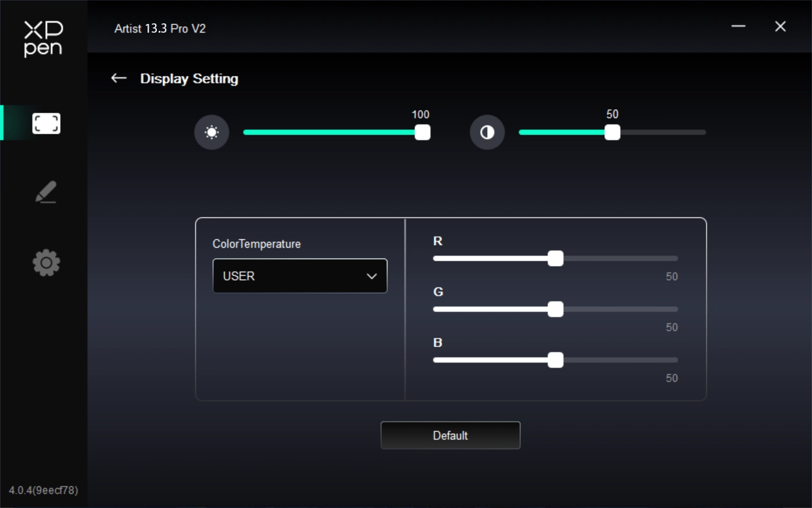The width and height of the screenshot is (812, 508).
Task: Close the XP-Pen window
Action: coord(780,26)
